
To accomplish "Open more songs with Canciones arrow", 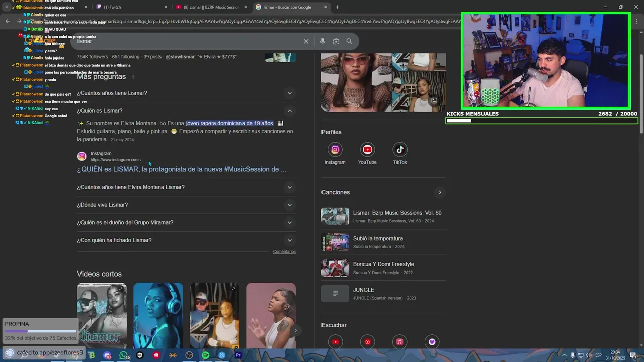I will (x=440, y=192).
